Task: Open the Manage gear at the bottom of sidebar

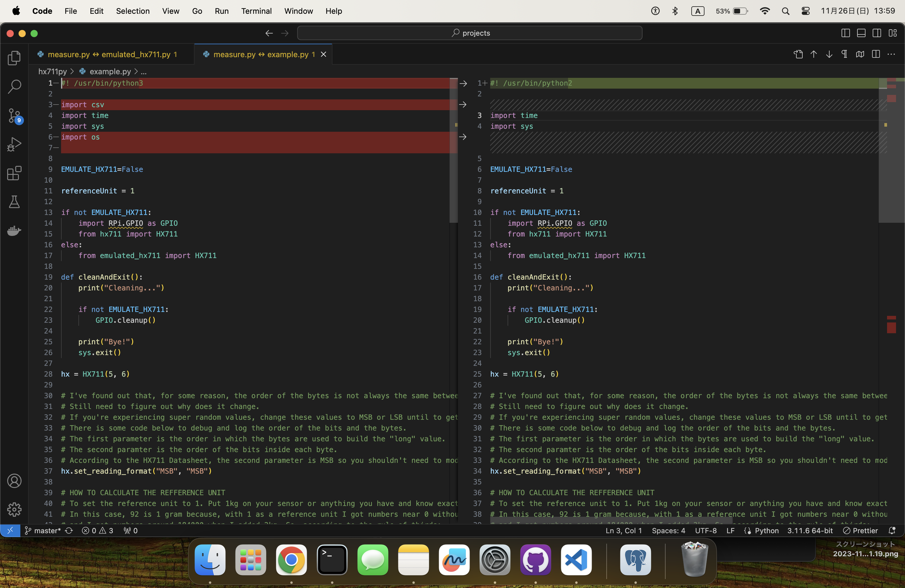Action: pos(14,509)
